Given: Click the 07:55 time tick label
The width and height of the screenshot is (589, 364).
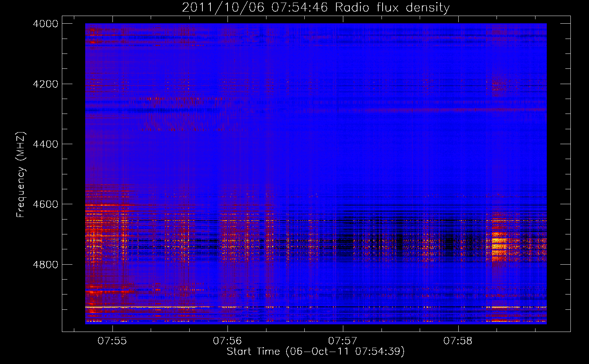Looking at the screenshot, I should tap(112, 341).
